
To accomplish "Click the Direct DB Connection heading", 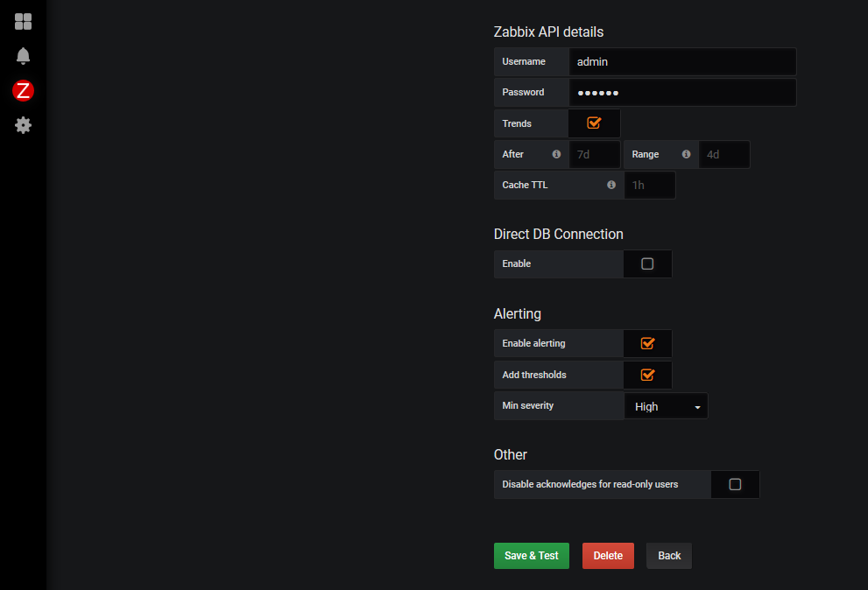I will pyautogui.click(x=559, y=234).
